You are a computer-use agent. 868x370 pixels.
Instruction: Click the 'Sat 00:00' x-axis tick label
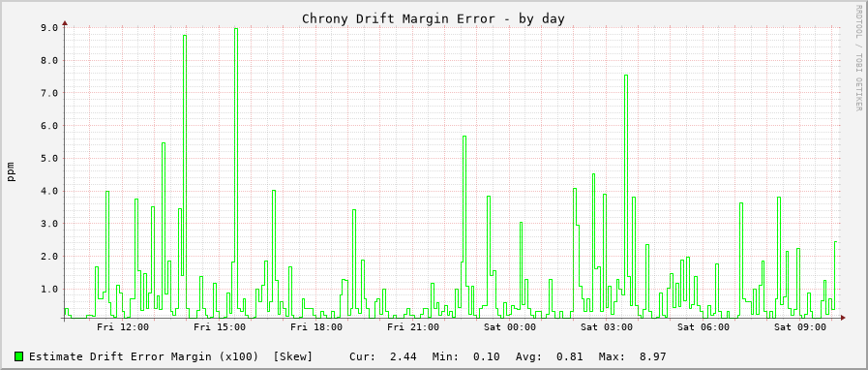tap(510, 327)
